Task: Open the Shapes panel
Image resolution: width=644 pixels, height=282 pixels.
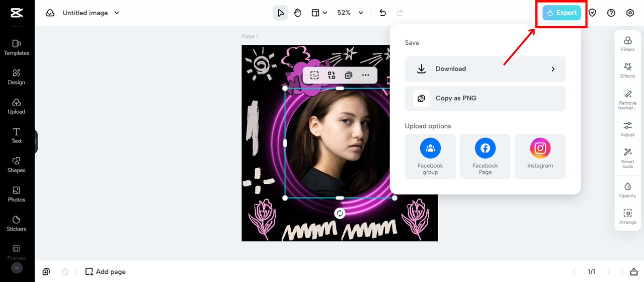Action: coord(17,165)
